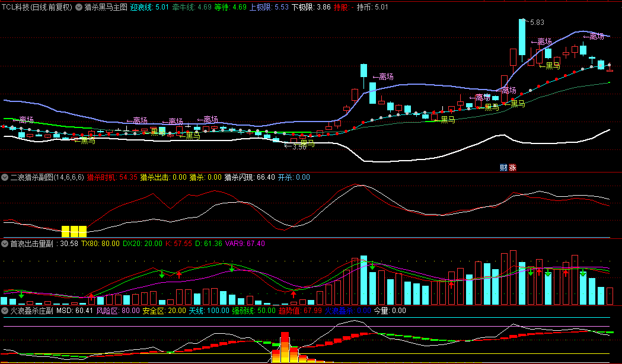Expand the 火浪叠杀庄副 panel dropdown arrow
The width and height of the screenshot is (622, 364).
[x=5, y=310]
